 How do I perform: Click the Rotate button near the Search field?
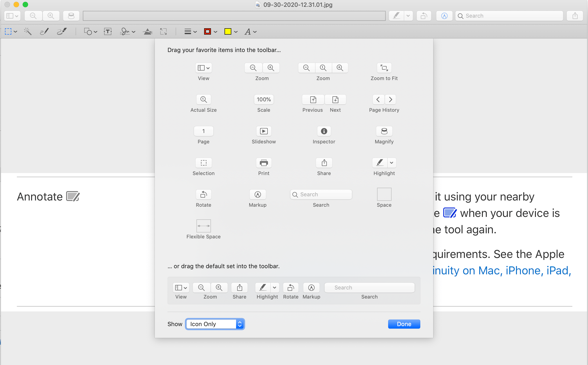424,16
